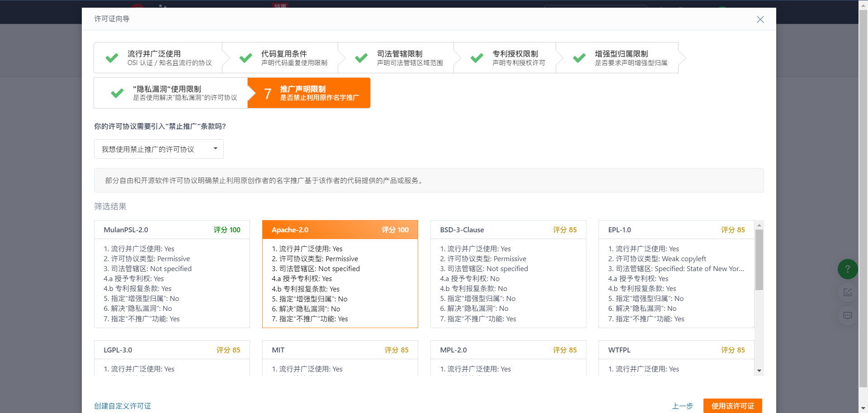This screenshot has width=868, height=413.
Task: Open the green help question mark icon
Action: click(x=848, y=269)
